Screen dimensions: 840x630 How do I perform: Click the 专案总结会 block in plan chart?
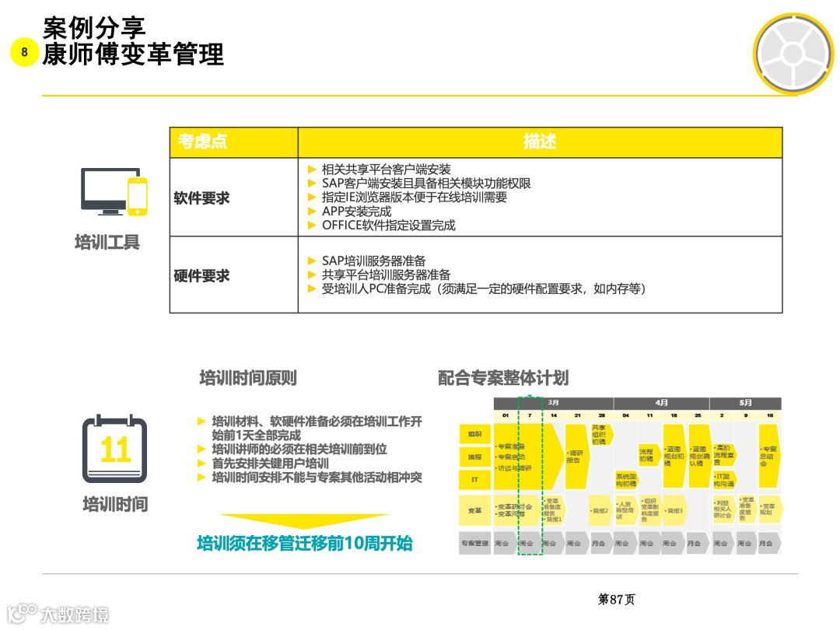tap(768, 456)
